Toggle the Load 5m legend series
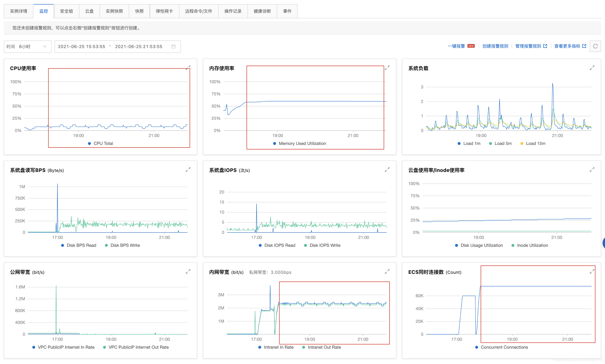Screen dimensions: 605x364 500,143
